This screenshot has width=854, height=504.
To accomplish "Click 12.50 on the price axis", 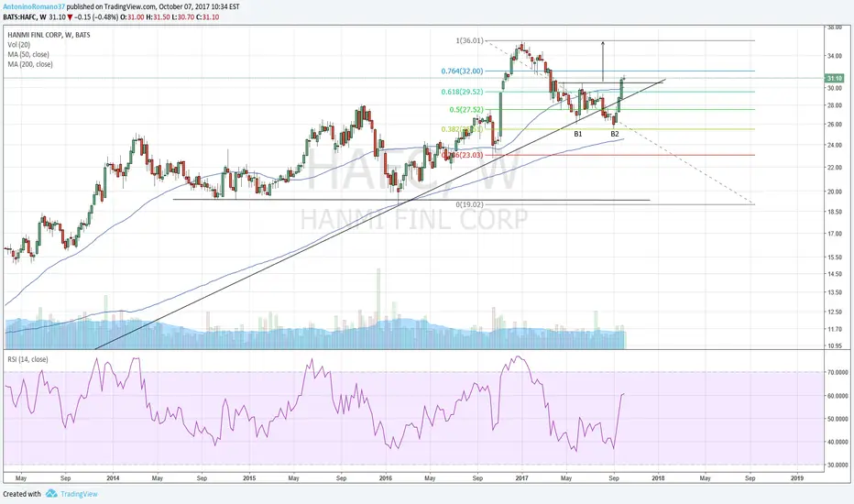I will tap(835, 312).
